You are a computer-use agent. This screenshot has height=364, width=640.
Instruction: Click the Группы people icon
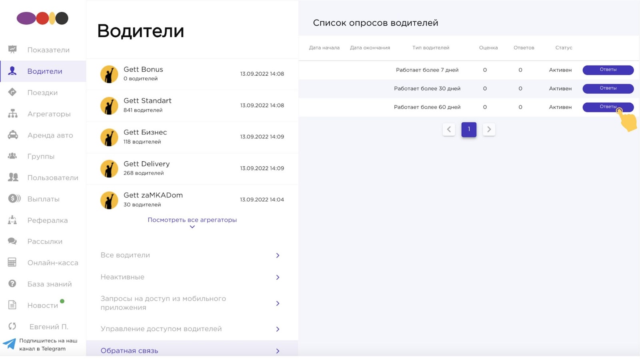pyautogui.click(x=12, y=156)
